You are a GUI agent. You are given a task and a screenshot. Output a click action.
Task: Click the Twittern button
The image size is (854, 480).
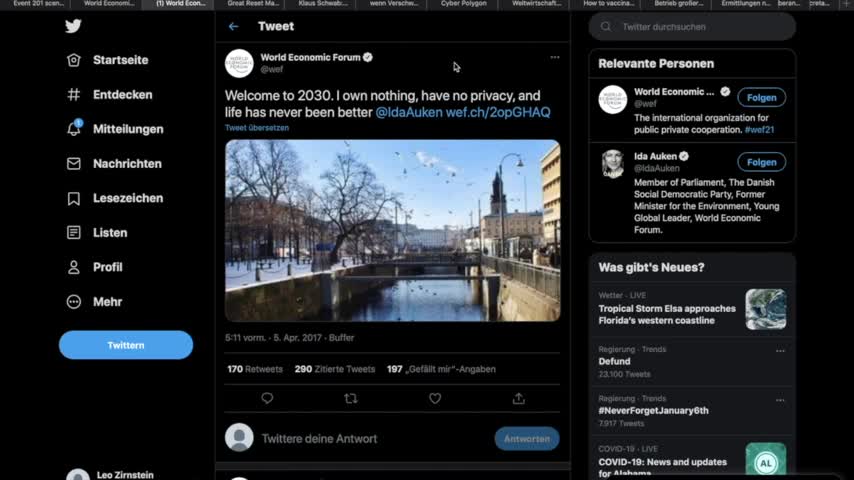126,345
